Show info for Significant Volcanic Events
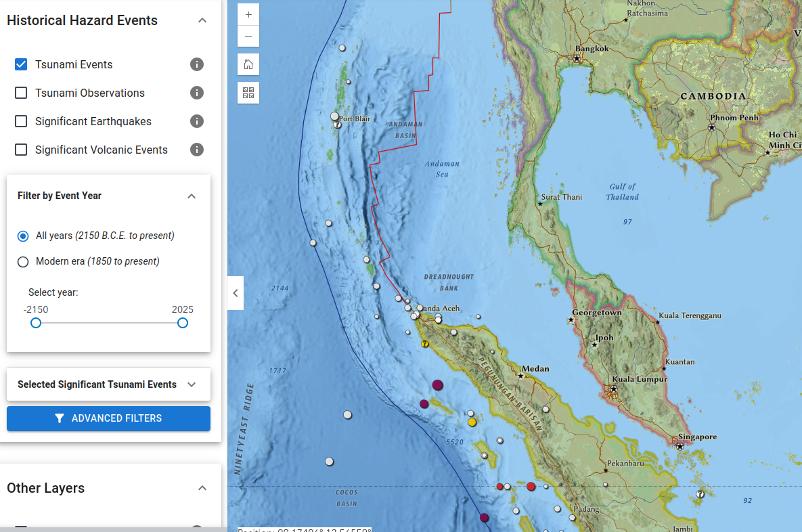This screenshot has width=802, height=532. [197, 150]
